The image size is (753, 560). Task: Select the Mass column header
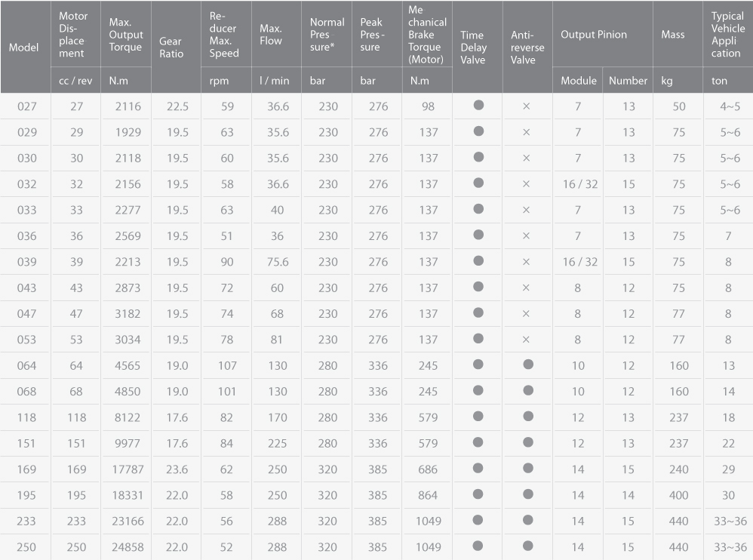click(x=673, y=35)
